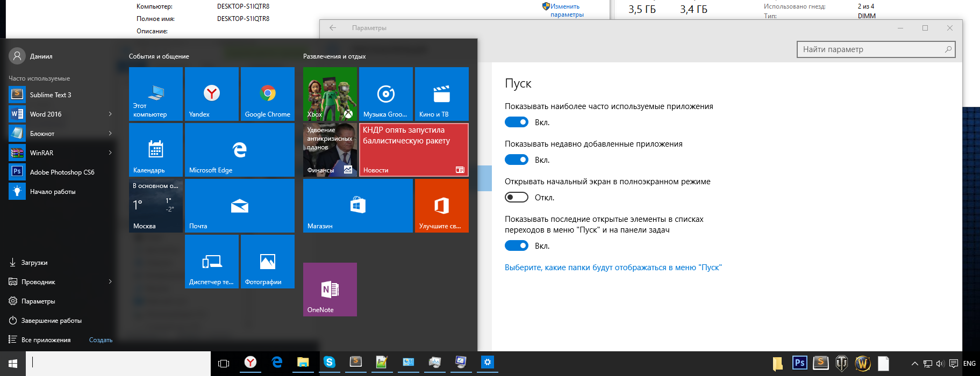This screenshot has height=376, width=980.
Task: Open Начало работы from frequent list
Action: (61, 191)
